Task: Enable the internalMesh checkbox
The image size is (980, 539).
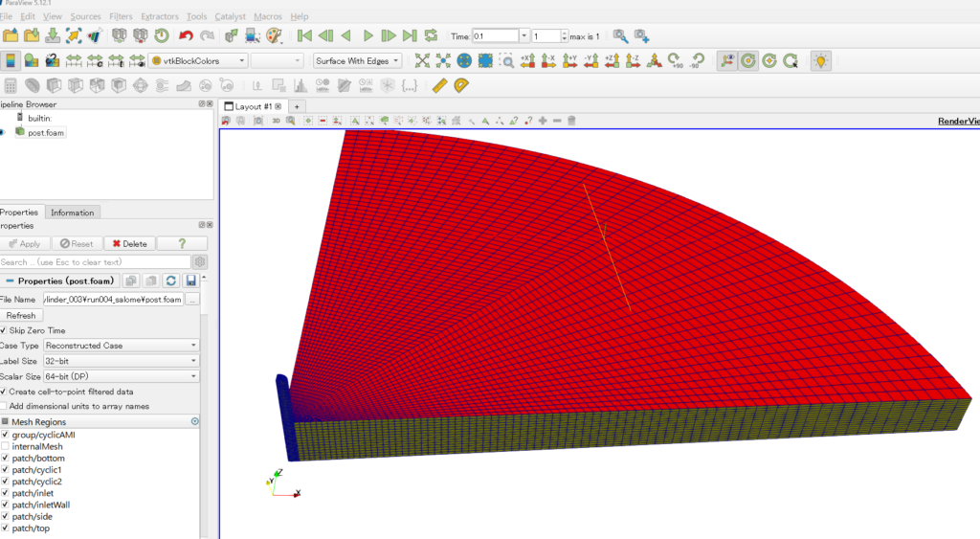Action: [x=6, y=447]
